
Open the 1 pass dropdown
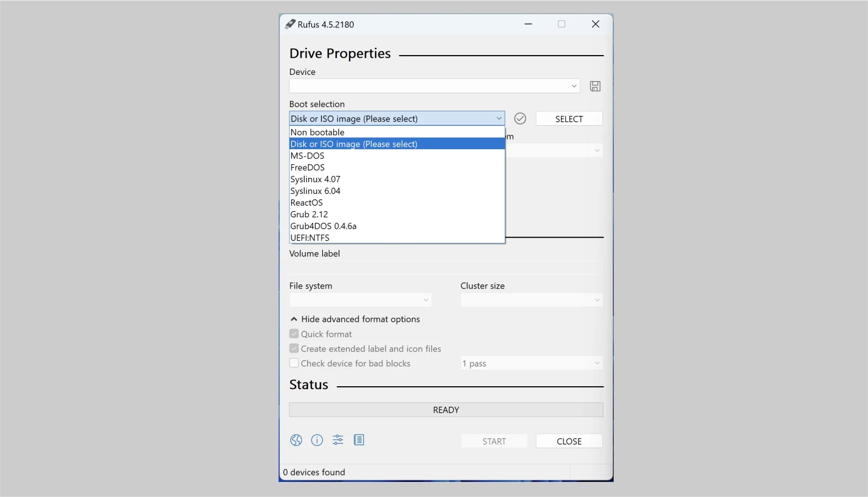click(532, 363)
